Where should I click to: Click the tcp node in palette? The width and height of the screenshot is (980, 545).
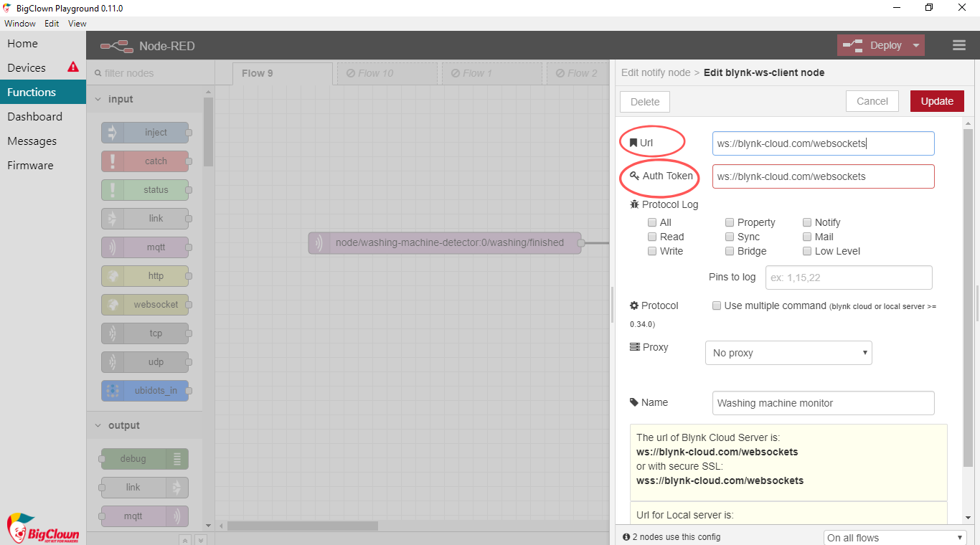145,333
